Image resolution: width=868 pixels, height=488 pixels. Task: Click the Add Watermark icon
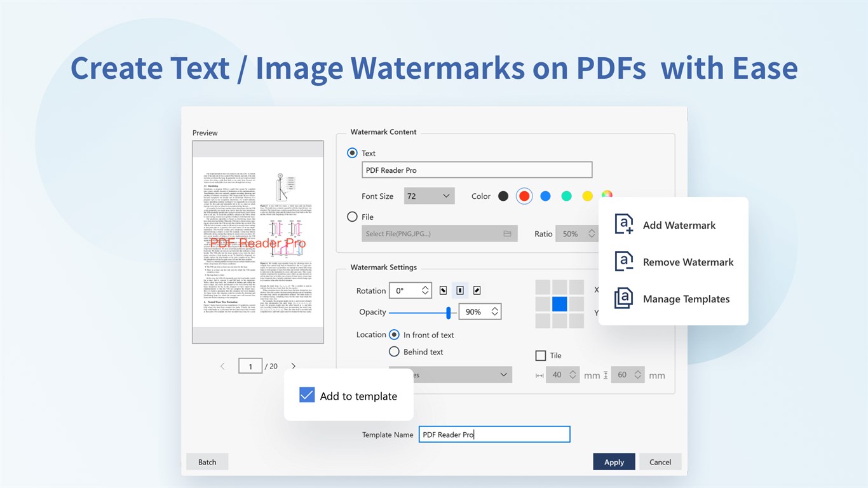point(624,224)
